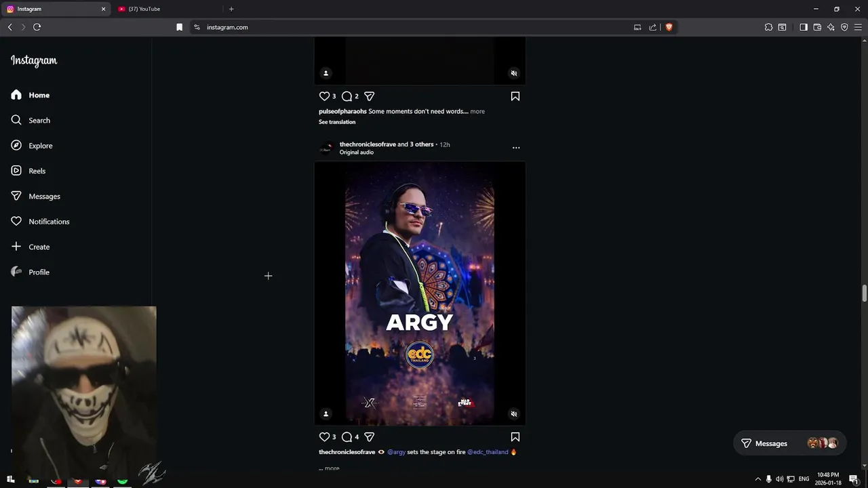Viewport: 868px width, 488px height.
Task: Bookmark this page in address bar
Action: click(179, 27)
